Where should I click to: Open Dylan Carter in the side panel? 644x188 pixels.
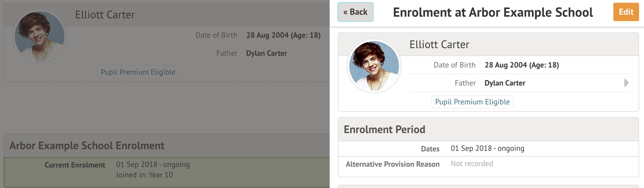click(505, 83)
